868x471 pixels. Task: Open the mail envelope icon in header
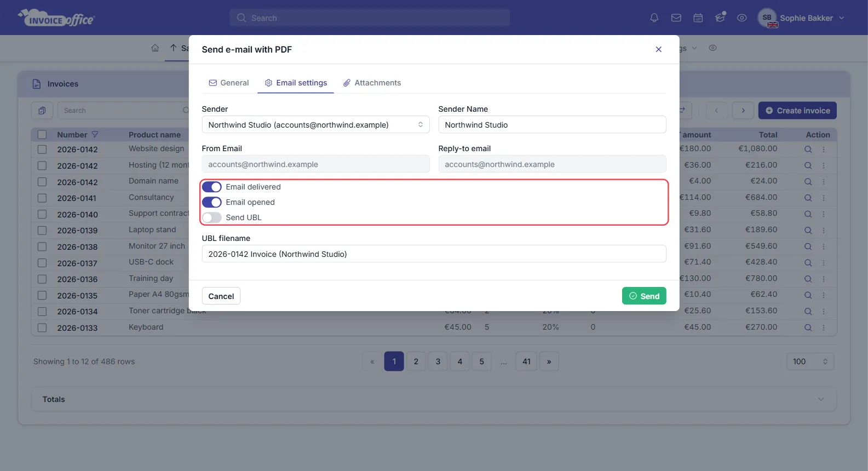pyautogui.click(x=676, y=18)
